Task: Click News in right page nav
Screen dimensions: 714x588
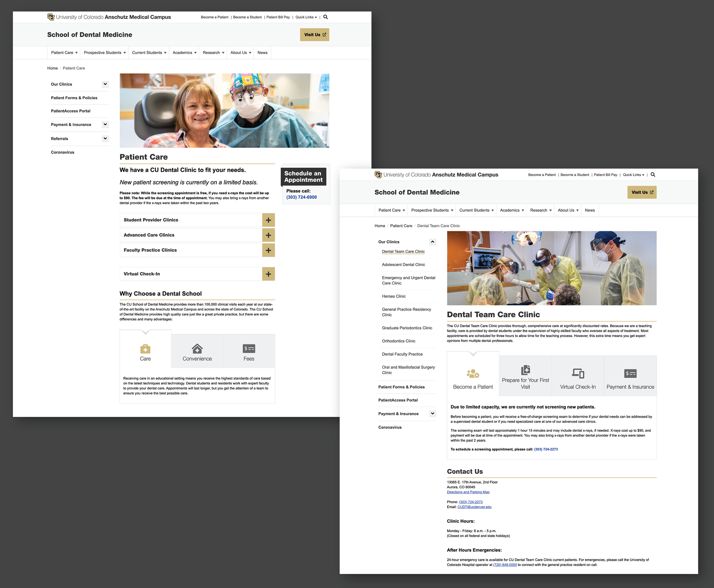Action: pyautogui.click(x=590, y=211)
